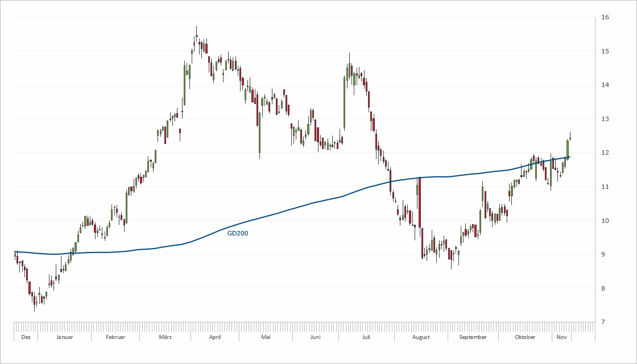The image size is (637, 364).
Task: Click the Mai month label
Action: (x=266, y=337)
